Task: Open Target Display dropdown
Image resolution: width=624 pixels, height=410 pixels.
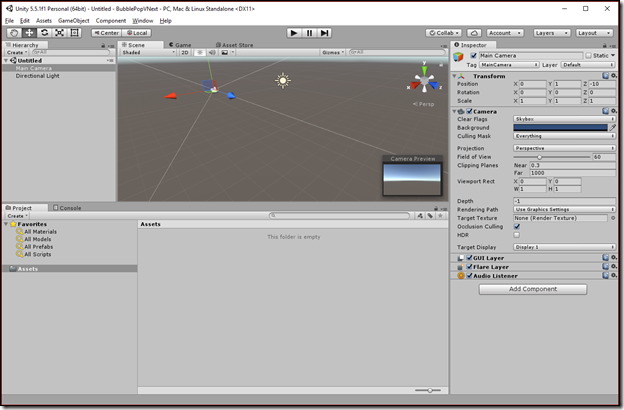Action: coord(564,247)
